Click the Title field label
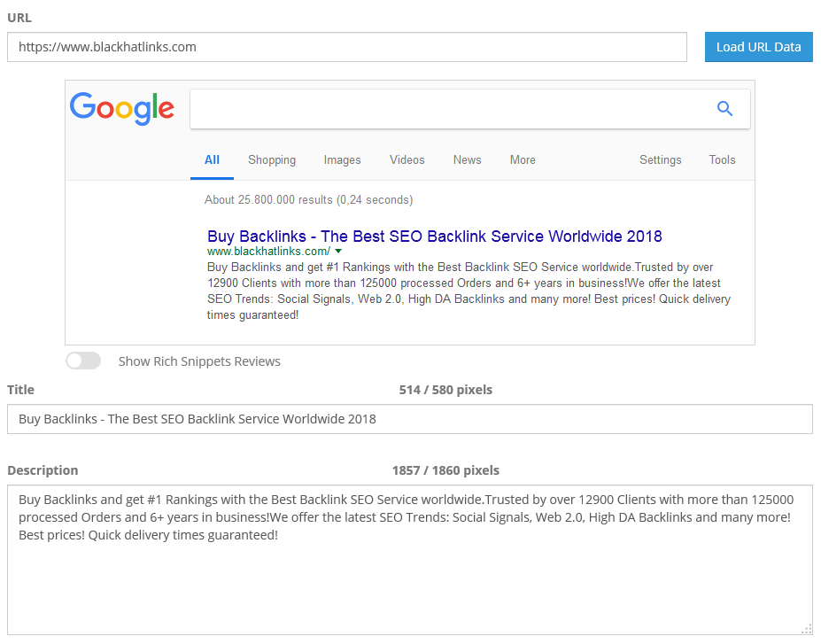Viewport: 821px width, 644px height. (x=21, y=390)
